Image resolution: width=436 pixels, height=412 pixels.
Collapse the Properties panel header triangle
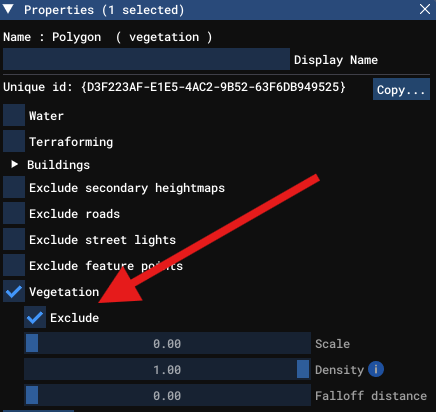(x=8, y=9)
